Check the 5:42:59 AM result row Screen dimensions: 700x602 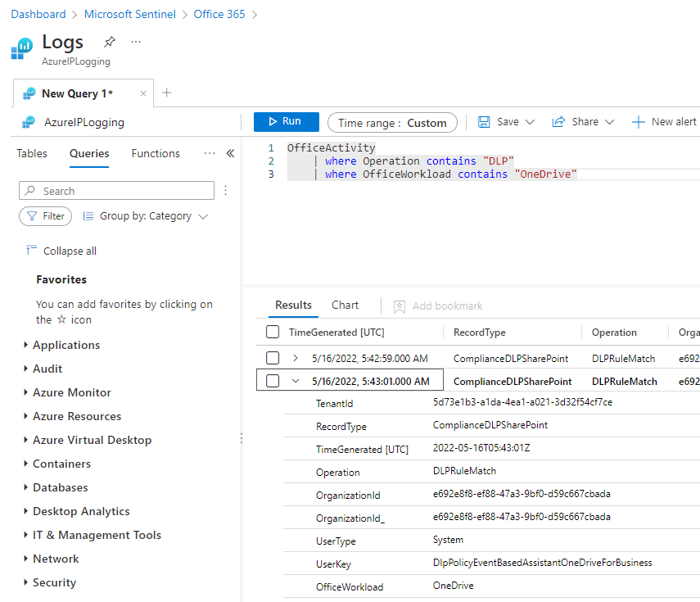pos(273,358)
